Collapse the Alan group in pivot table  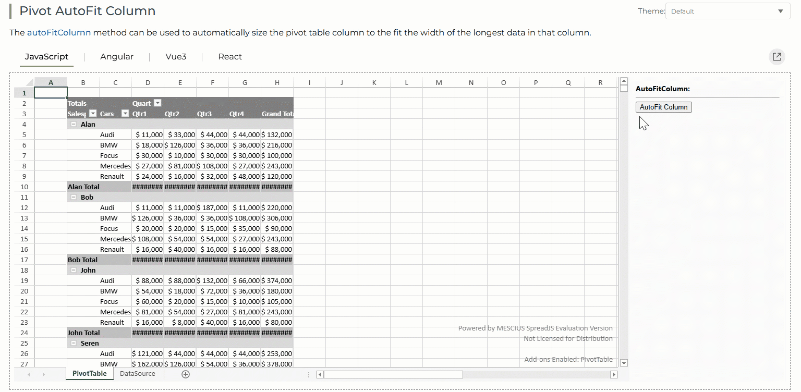click(74, 124)
